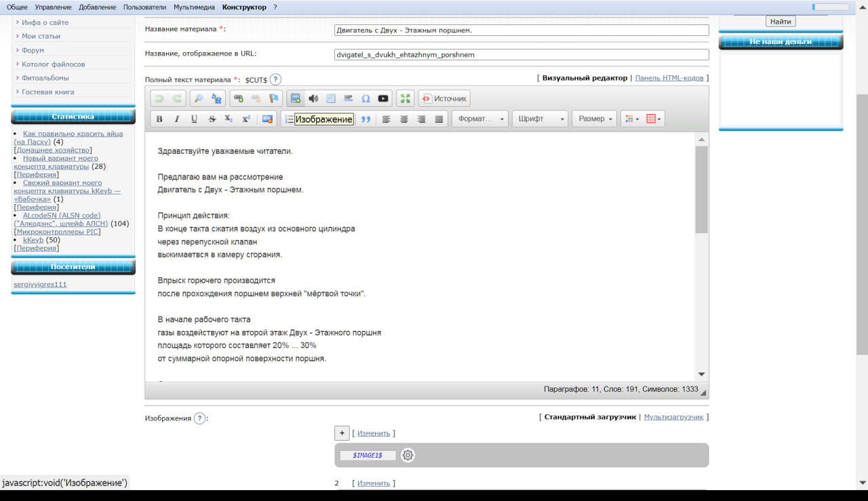This screenshot has height=501, width=868.
Task: Click the blockquote quotation marks icon
Action: click(x=366, y=119)
